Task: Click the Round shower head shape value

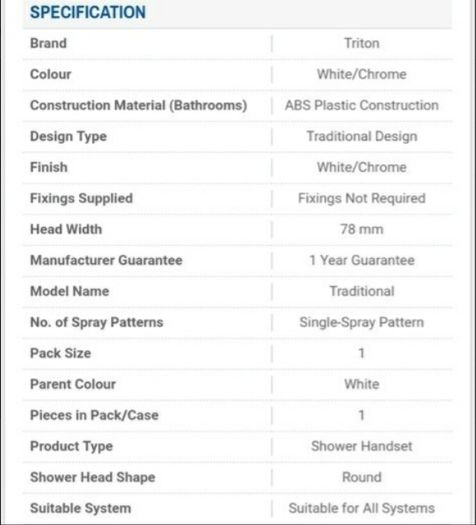Action: pyautogui.click(x=362, y=477)
